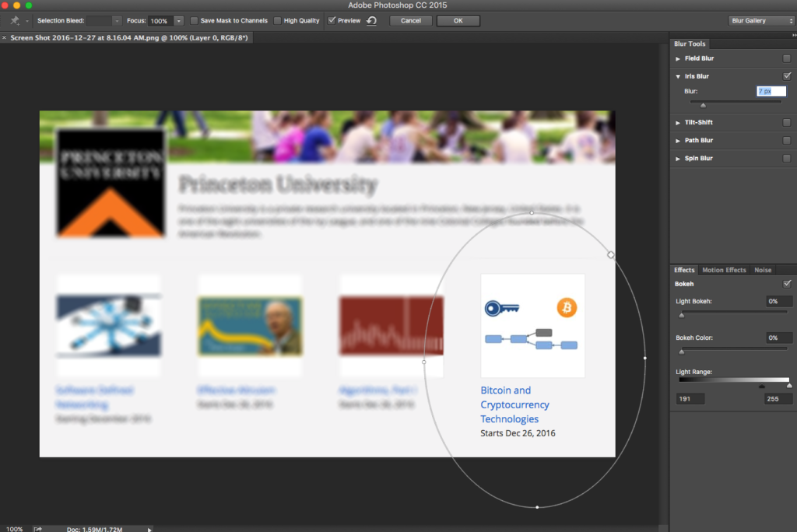797x532 pixels.
Task: Click 'Starts Dec 26, 2016' text
Action: [x=518, y=433]
